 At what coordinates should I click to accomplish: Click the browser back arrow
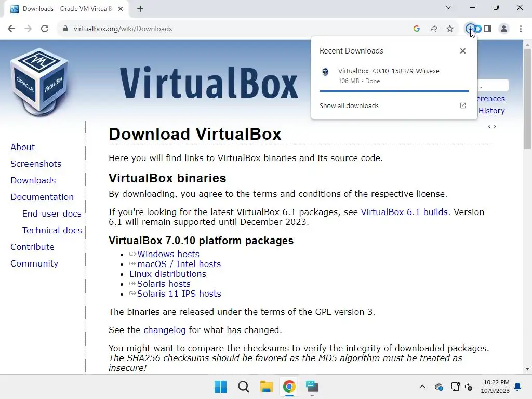click(11, 29)
